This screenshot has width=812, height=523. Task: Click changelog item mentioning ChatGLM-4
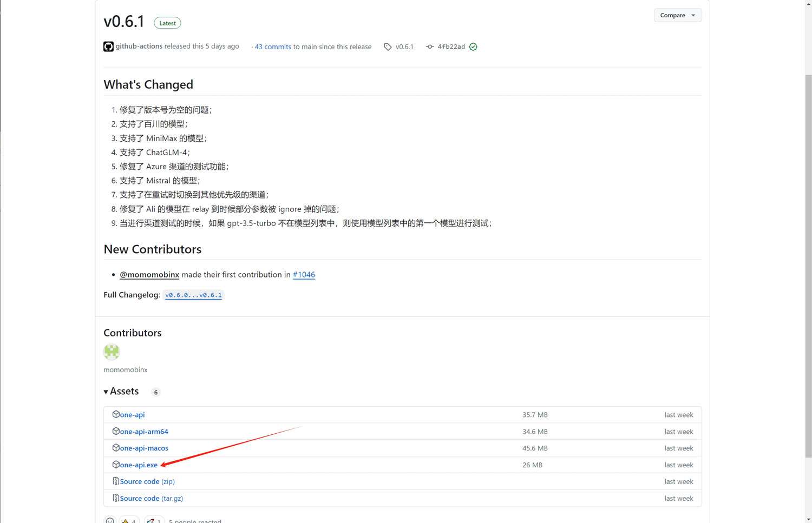(155, 153)
